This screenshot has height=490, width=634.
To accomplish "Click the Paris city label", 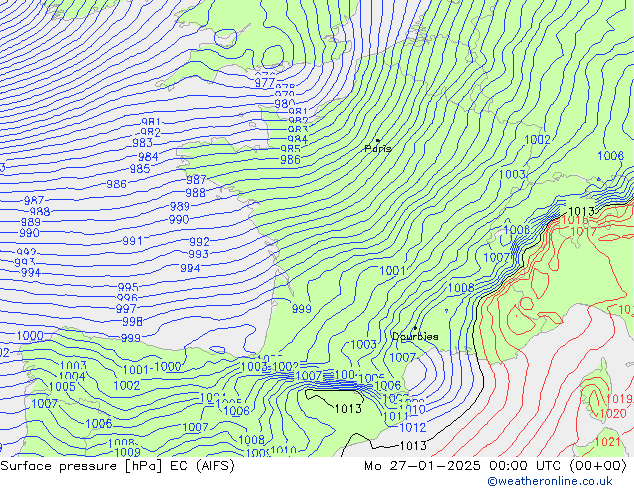I will (x=378, y=148).
